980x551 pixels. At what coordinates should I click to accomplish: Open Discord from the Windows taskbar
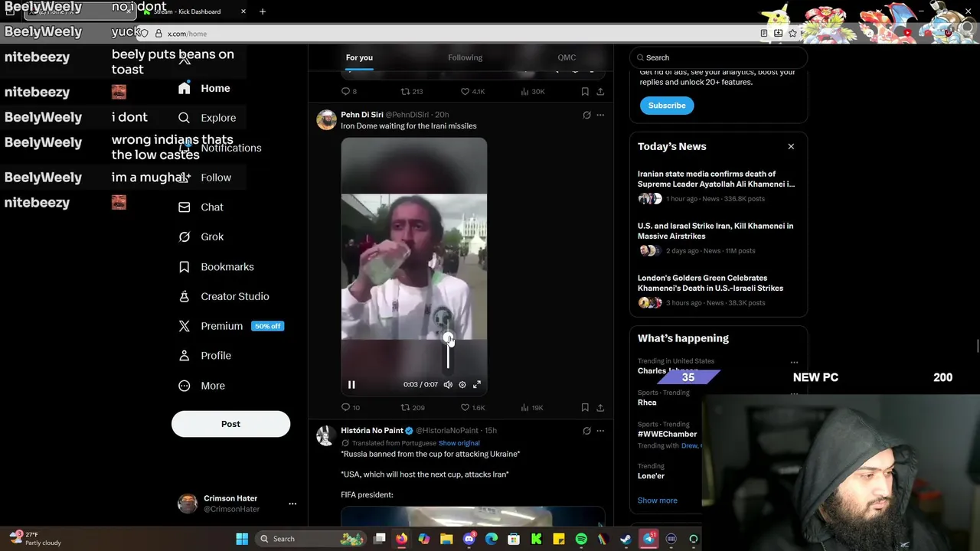click(469, 539)
